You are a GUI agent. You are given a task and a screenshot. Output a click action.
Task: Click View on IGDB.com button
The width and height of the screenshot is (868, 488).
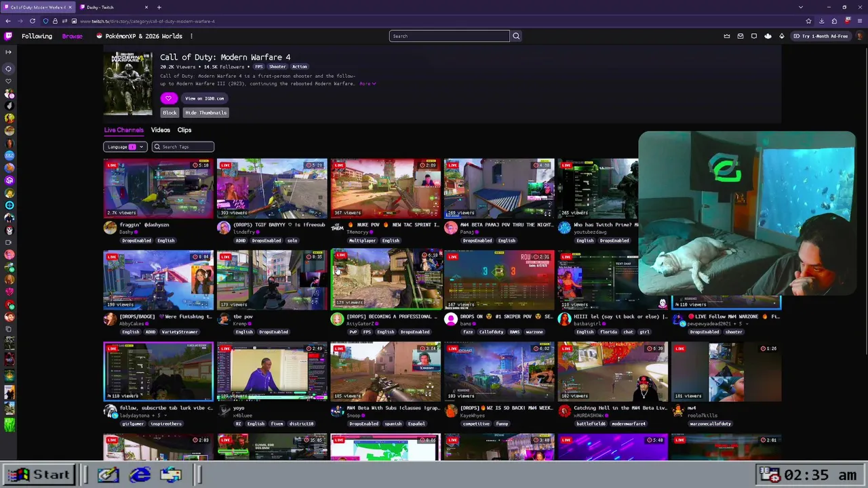pos(205,98)
